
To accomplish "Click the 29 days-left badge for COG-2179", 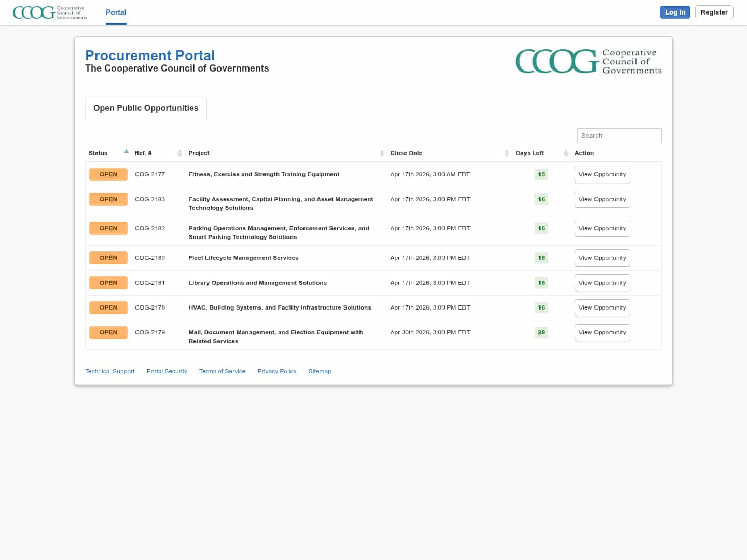I will (x=541, y=333).
